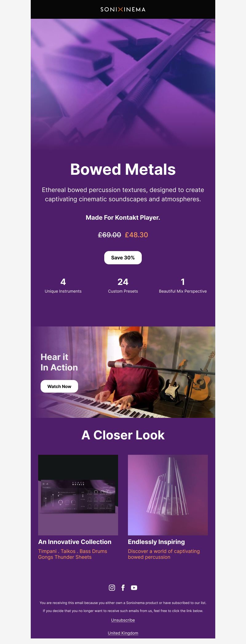This screenshot has height=644, width=246.
Task: Open the bowed metal sculpture thumbnail
Action: point(168,495)
